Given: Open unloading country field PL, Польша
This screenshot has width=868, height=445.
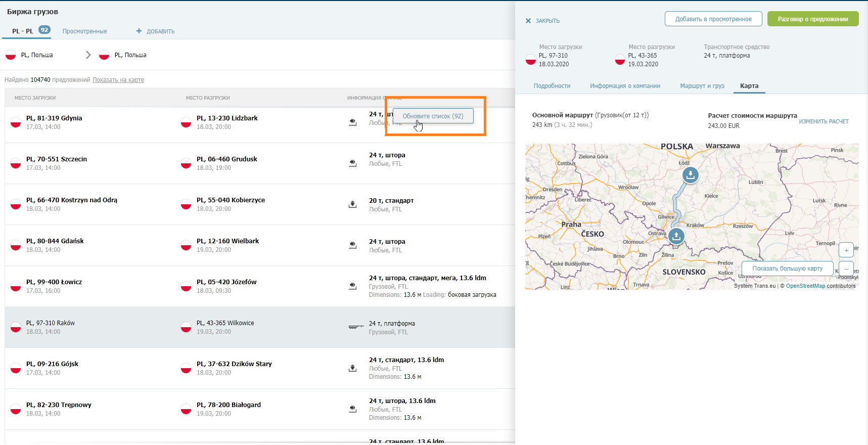Looking at the screenshot, I should [x=130, y=55].
